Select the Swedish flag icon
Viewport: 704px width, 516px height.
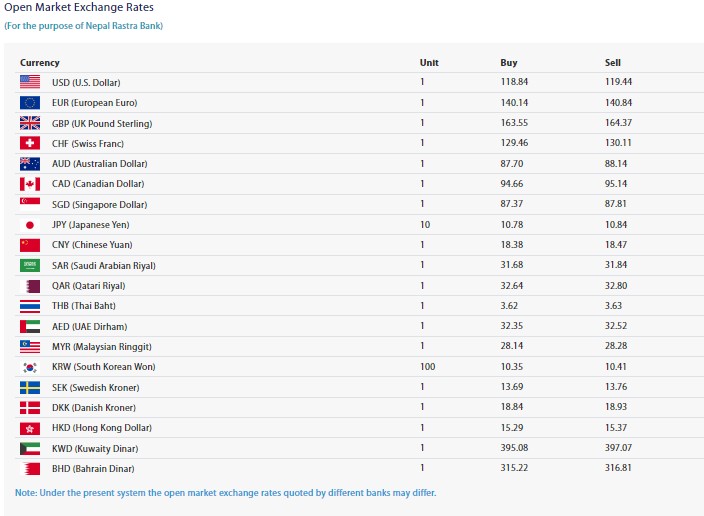tap(30, 387)
